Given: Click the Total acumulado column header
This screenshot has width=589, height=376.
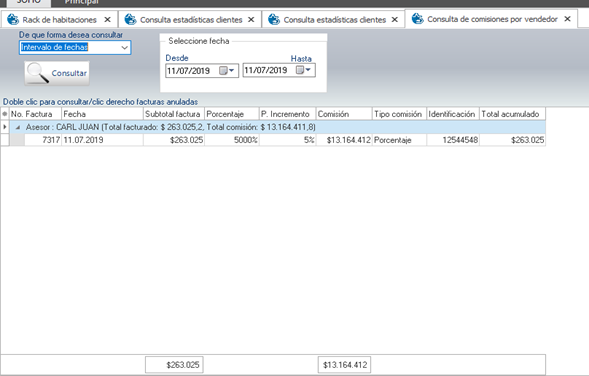Looking at the screenshot, I should [513, 114].
